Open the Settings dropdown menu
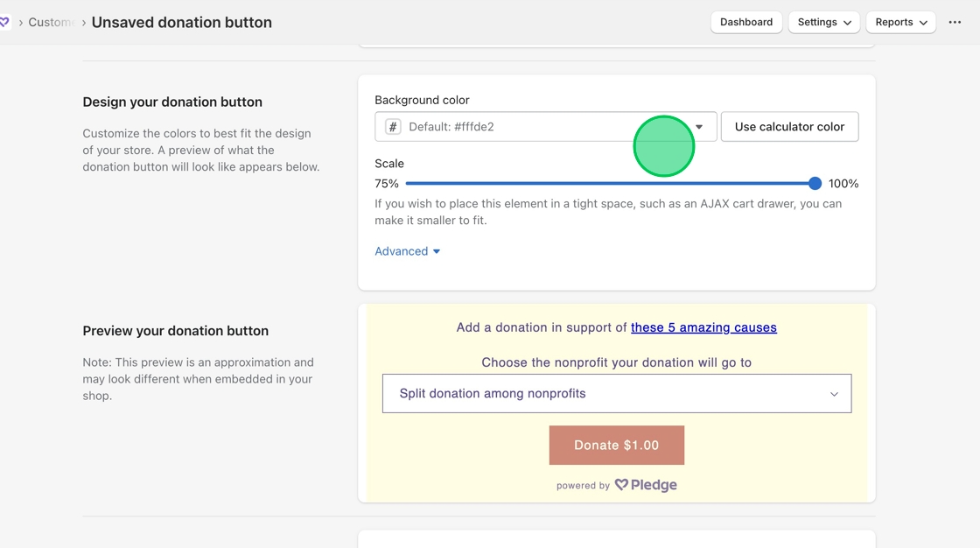The image size is (980, 548). pyautogui.click(x=823, y=22)
